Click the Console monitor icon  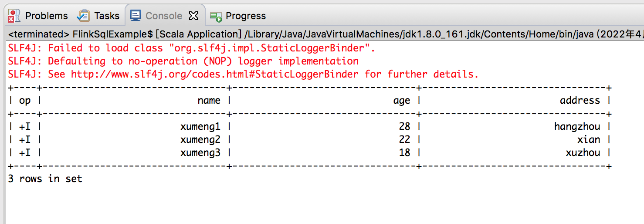(x=136, y=16)
